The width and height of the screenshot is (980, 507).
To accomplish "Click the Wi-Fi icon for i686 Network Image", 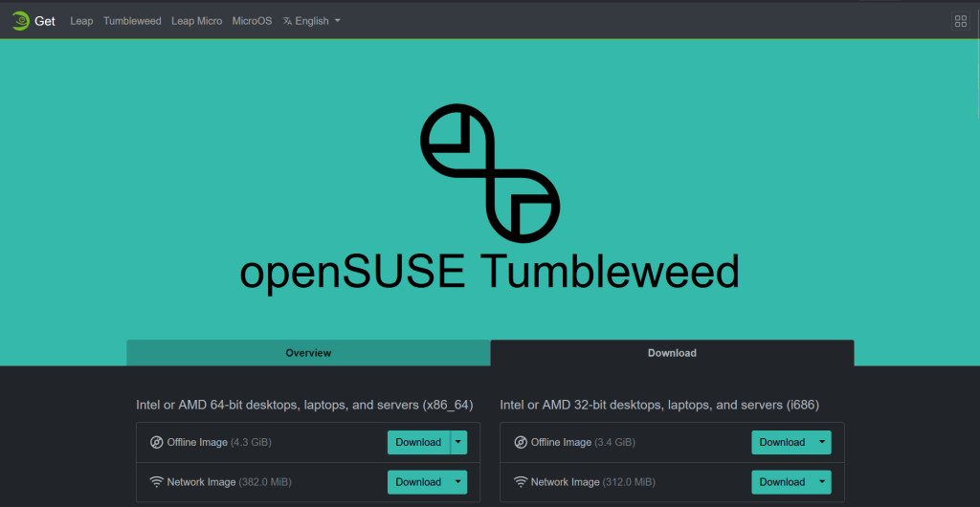I will (x=521, y=482).
